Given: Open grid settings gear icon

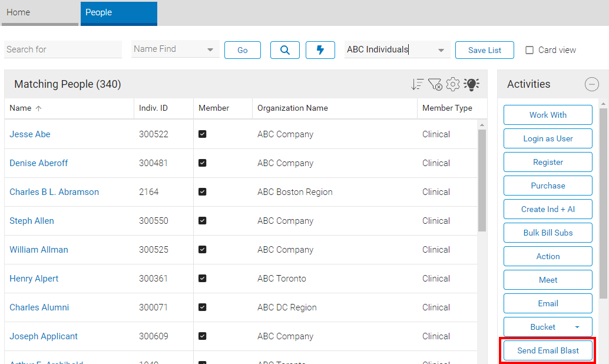Looking at the screenshot, I should [453, 84].
